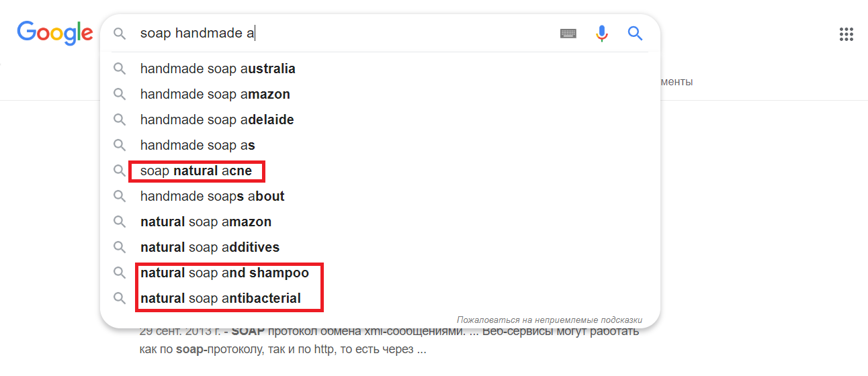Pick the 'handmade soap as' suggestion

coord(198,145)
